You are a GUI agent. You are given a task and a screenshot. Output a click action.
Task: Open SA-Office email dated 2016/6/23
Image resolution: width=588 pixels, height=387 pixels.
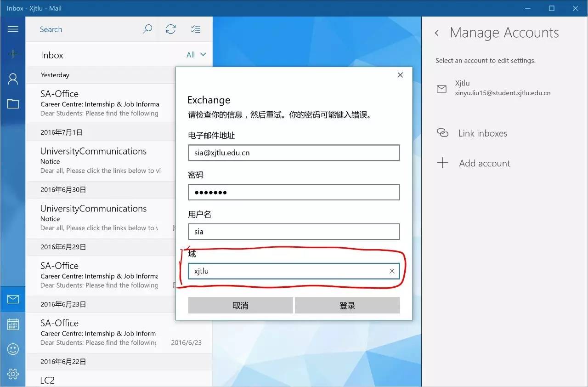pos(119,332)
